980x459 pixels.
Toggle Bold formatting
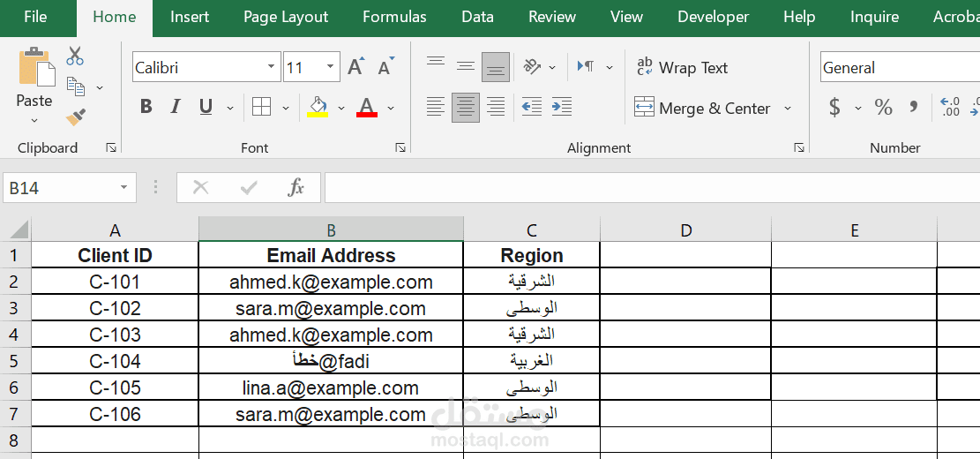click(x=146, y=107)
